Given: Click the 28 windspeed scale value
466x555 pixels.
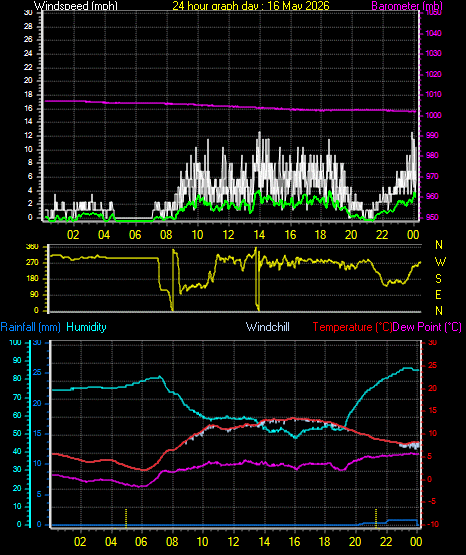Looking at the screenshot, I should pos(28,26).
